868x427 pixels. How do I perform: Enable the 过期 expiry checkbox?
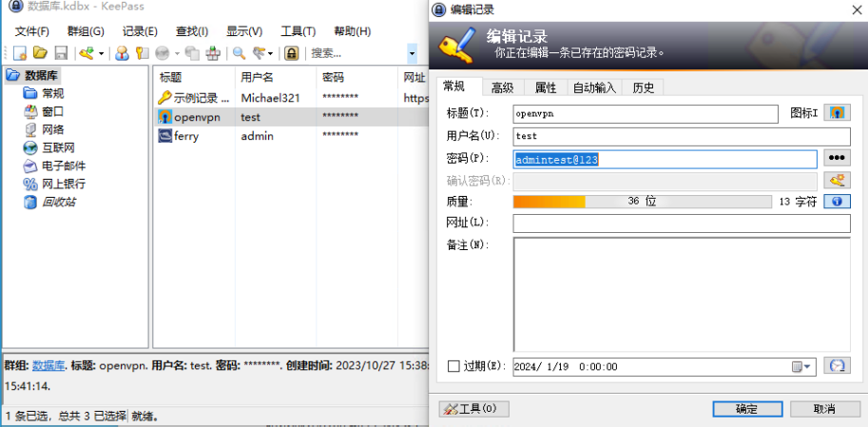coord(453,366)
